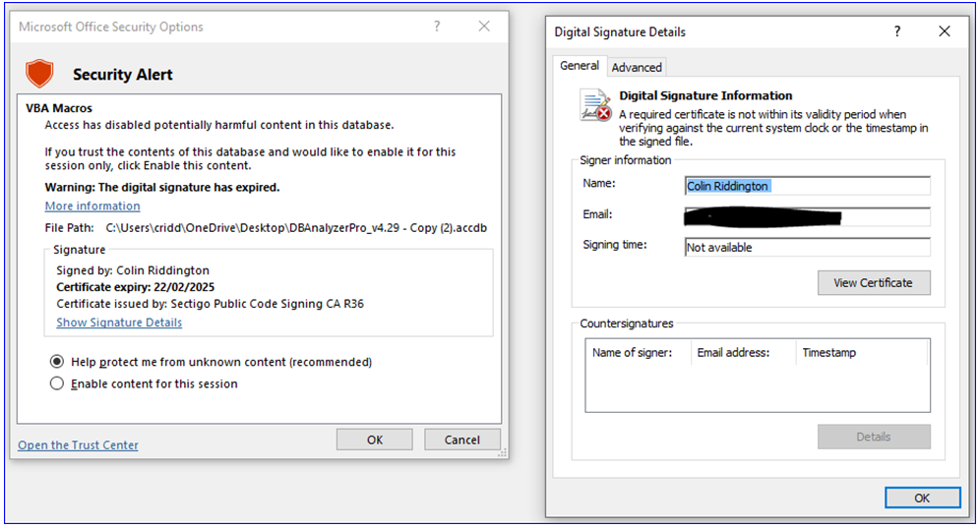Click the DBAnalyzerPro file path text
The height and width of the screenshot is (529, 980).
point(296,228)
